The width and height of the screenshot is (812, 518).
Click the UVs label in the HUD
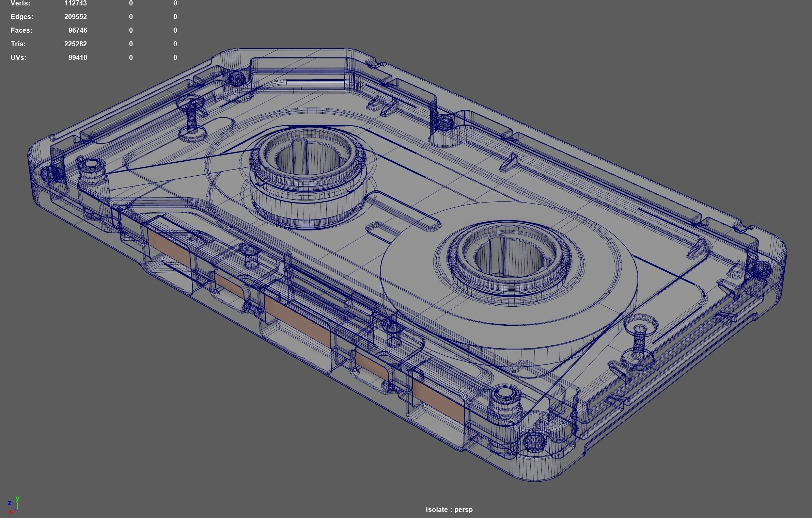pyautogui.click(x=18, y=58)
